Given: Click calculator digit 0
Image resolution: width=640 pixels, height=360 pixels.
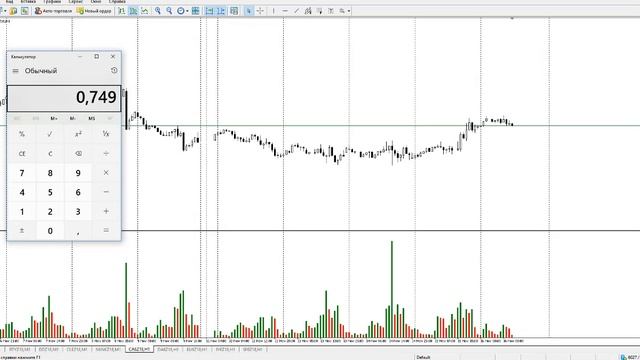Looking at the screenshot, I should [50, 231].
